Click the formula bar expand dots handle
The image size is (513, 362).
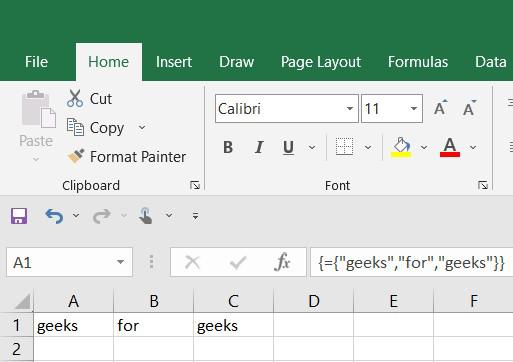coord(151,262)
